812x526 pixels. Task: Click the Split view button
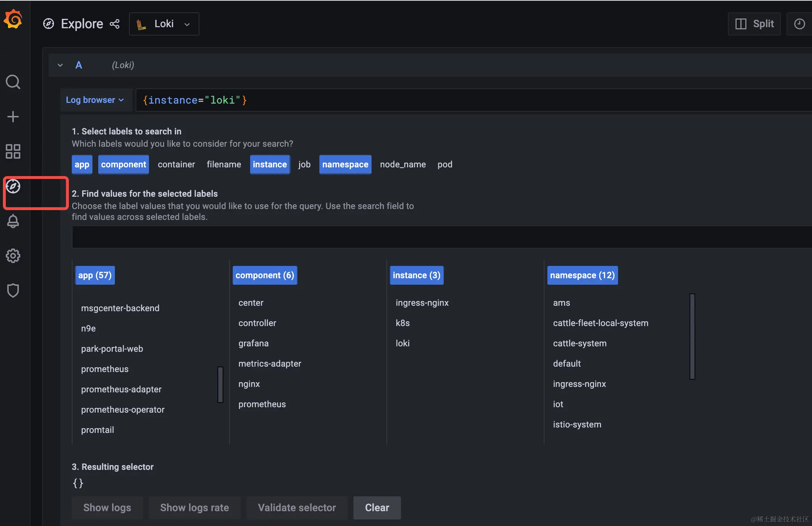coord(754,24)
